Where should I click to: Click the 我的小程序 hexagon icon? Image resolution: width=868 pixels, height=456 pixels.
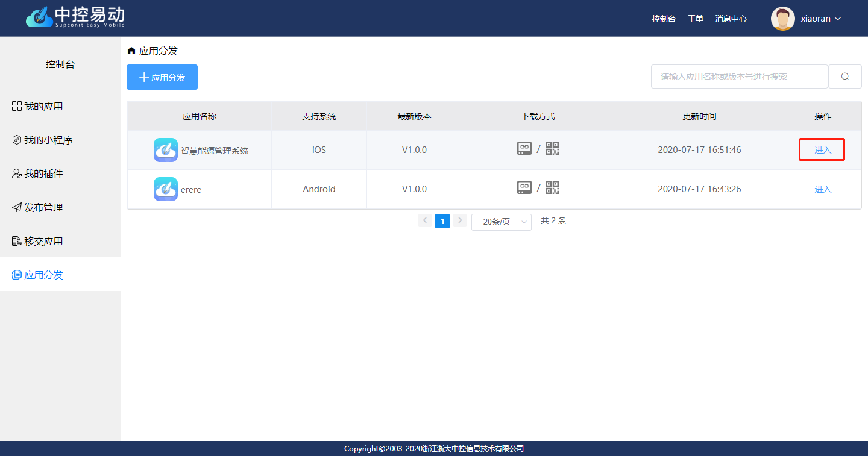pyautogui.click(x=17, y=140)
